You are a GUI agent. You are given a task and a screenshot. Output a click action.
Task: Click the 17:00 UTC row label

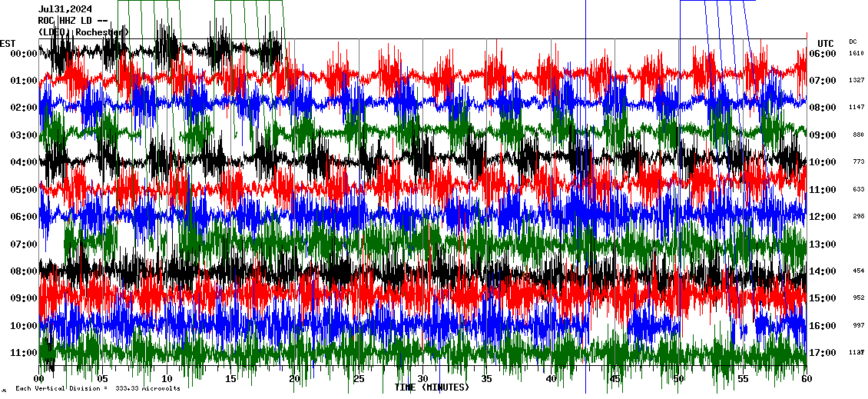[x=823, y=354]
